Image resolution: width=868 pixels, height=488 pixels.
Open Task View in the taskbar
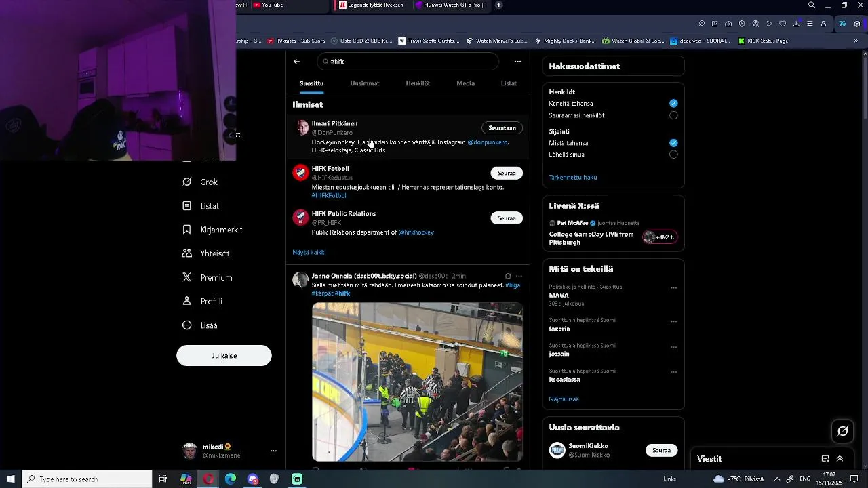coord(163,479)
